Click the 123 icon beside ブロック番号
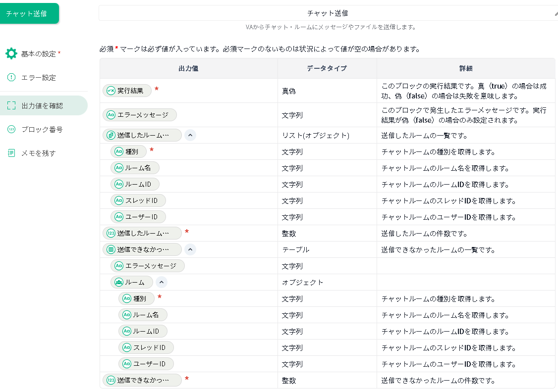This screenshot has height=392, width=558. click(11, 129)
